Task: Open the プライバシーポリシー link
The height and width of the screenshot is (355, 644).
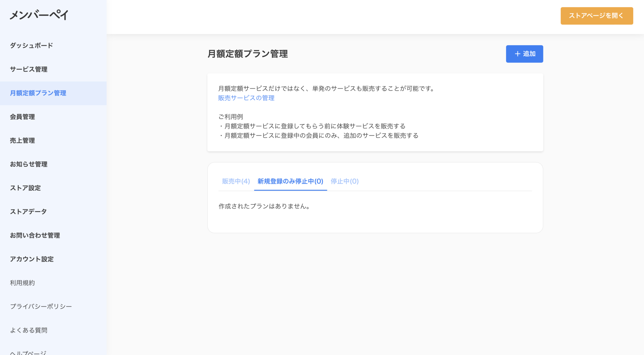Action: click(41, 306)
